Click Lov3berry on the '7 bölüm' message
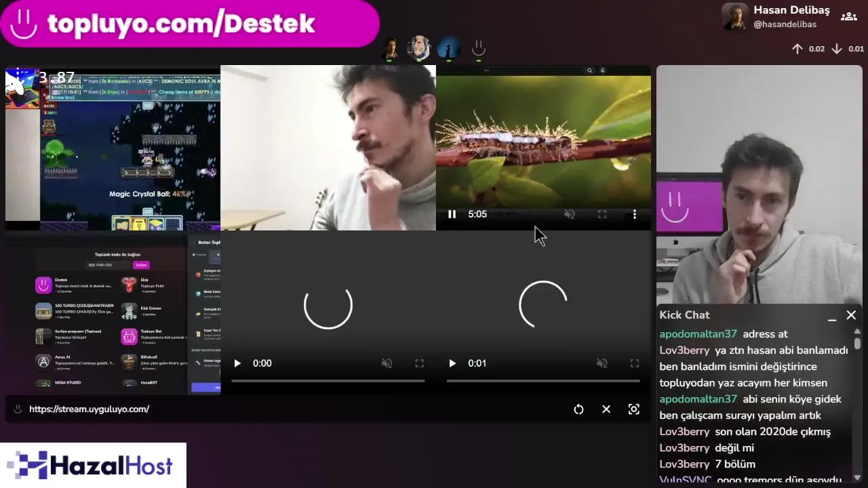868x488 pixels. pyautogui.click(x=684, y=464)
